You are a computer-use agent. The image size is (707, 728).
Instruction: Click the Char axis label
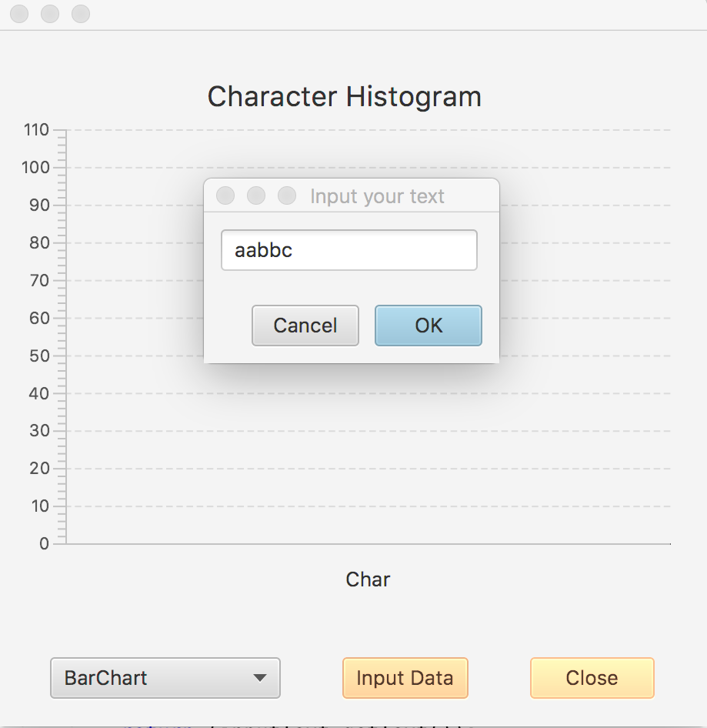point(367,579)
